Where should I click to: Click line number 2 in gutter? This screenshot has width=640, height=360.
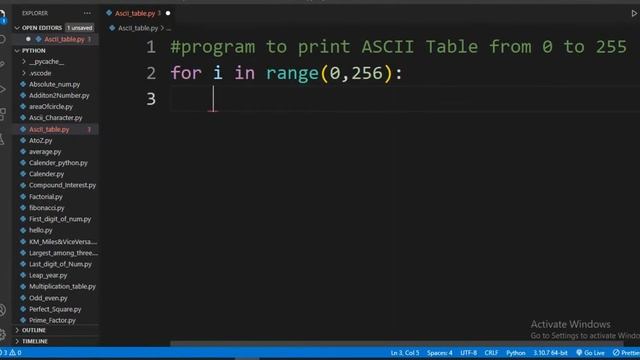[x=151, y=73]
